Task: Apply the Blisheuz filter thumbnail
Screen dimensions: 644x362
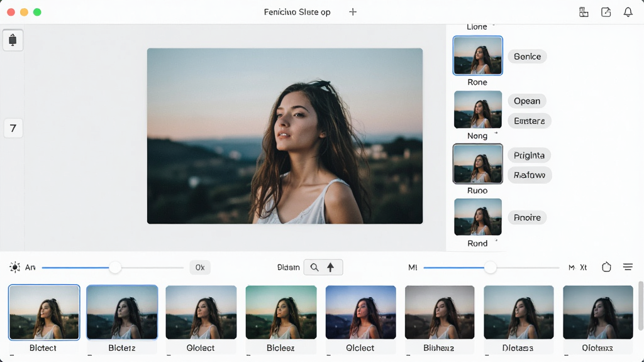Action: coord(440,312)
